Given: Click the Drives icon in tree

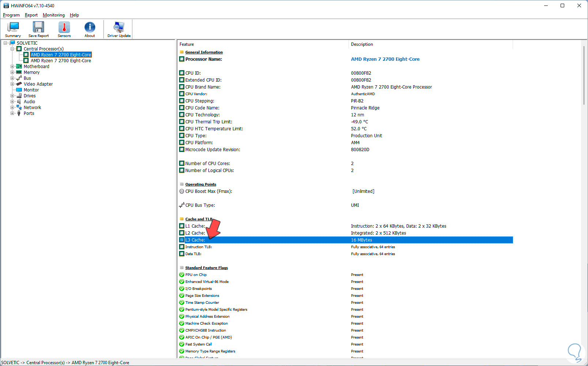Looking at the screenshot, I should [19, 96].
